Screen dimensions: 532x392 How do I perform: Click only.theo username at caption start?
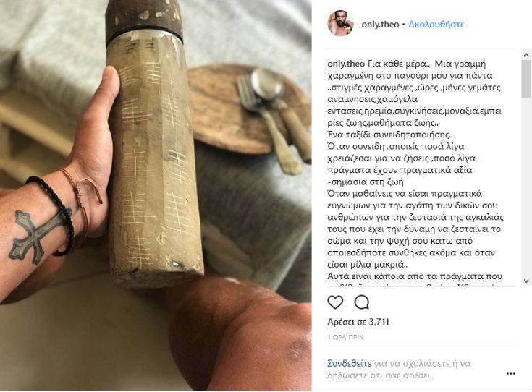coord(346,64)
